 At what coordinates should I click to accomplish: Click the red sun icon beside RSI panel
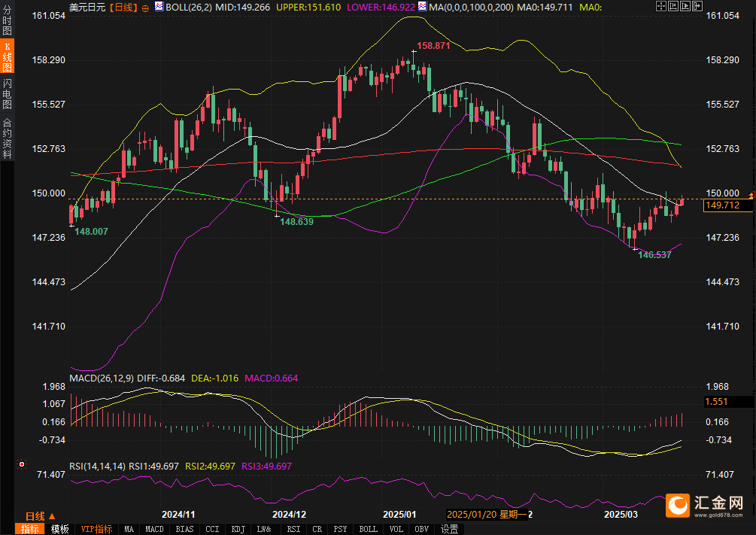21,464
